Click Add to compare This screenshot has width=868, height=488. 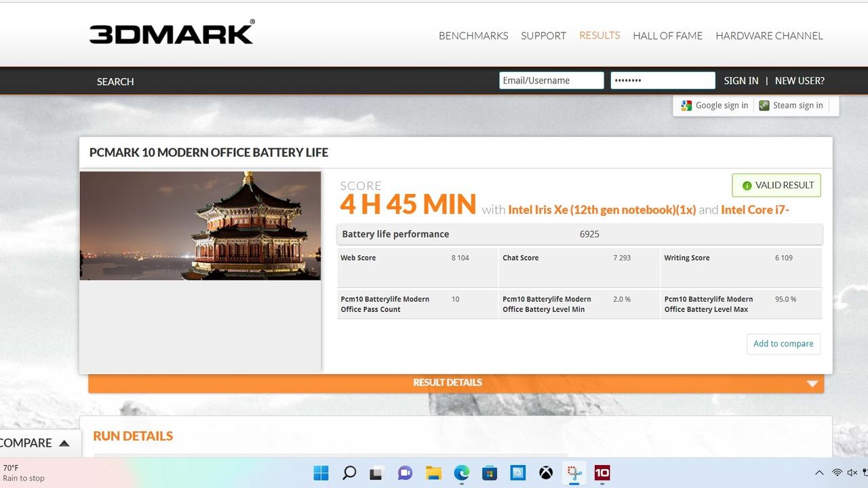[x=783, y=344]
